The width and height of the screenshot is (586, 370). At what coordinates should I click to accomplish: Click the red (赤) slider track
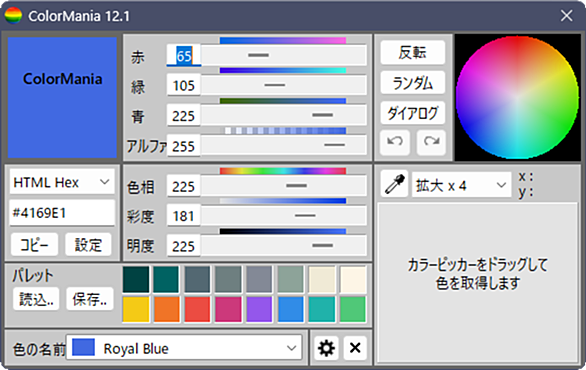284,55
